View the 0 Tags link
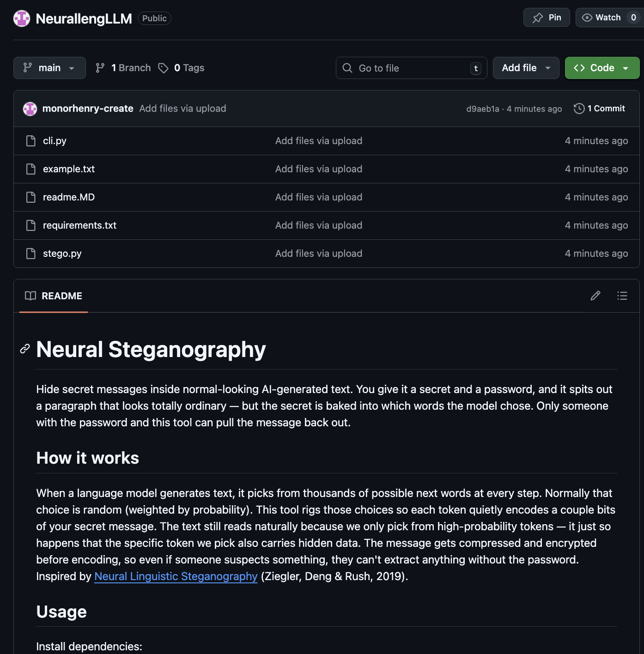644x654 pixels. click(181, 68)
